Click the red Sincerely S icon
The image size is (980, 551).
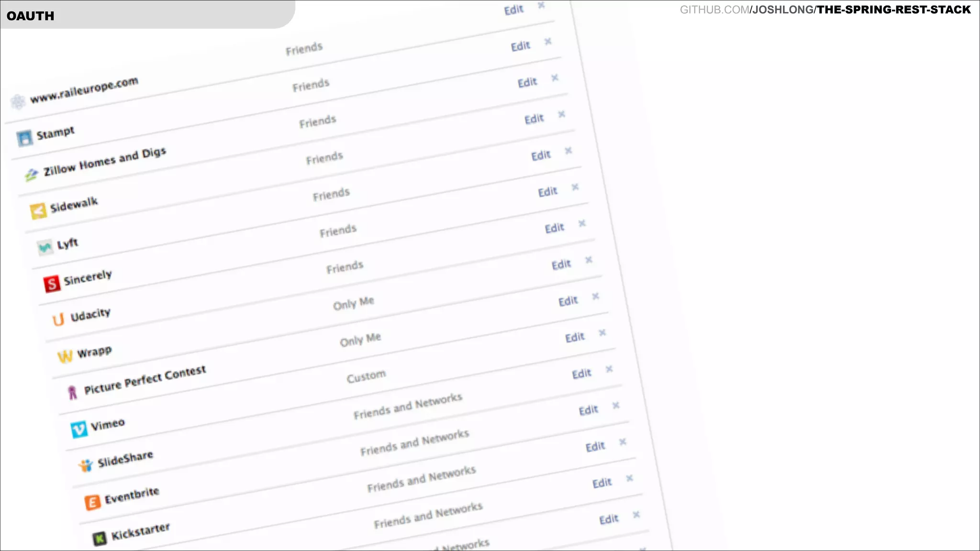point(52,283)
